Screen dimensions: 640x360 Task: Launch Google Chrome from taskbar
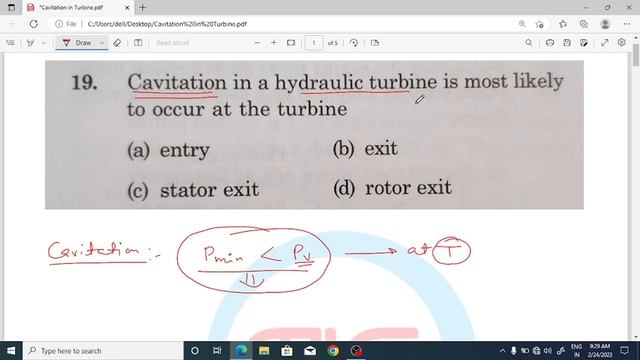[333, 351]
